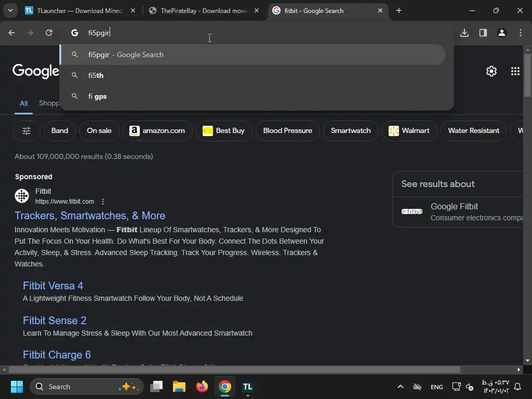
Task: Click the OneDrive sync tray icon
Action: pyautogui.click(x=417, y=387)
